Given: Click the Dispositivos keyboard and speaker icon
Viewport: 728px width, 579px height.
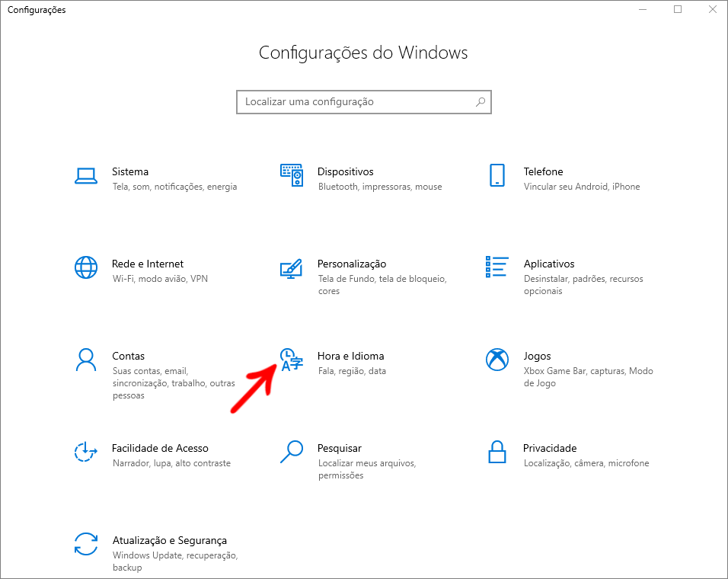Looking at the screenshot, I should tap(292, 175).
